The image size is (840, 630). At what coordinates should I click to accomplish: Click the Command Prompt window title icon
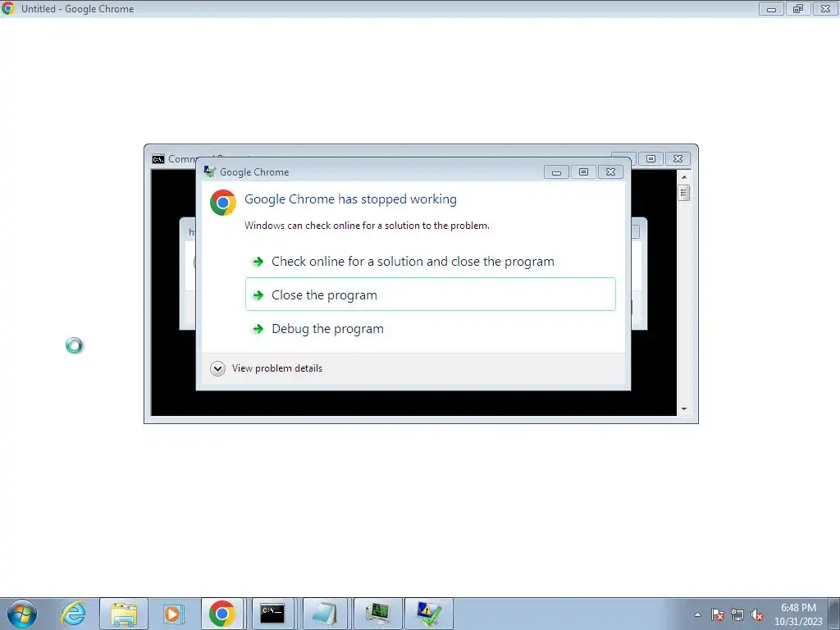158,159
